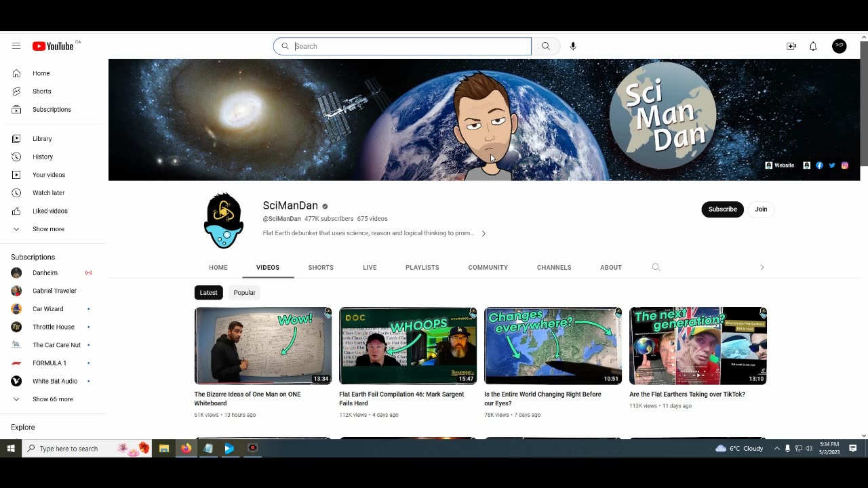Open 'Bizarre Ideas of One Man' title
The width and height of the screenshot is (868, 488).
[248, 399]
